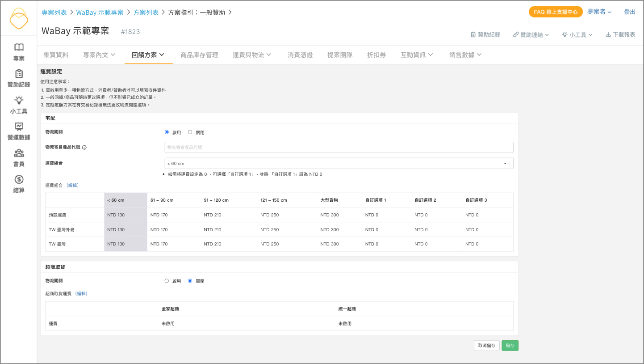The height and width of the screenshot is (364, 644).
Task: Expand the 互動資訊 tab dropdown
Action: click(x=417, y=55)
